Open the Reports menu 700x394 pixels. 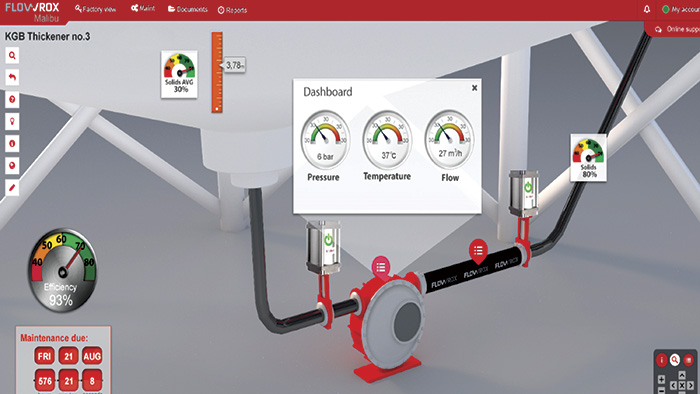point(232,10)
